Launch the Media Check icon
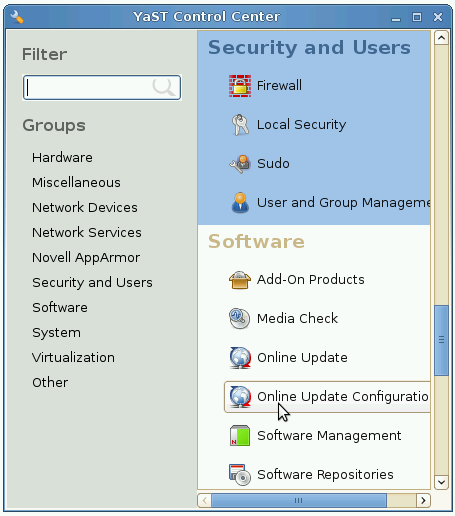 point(240,319)
